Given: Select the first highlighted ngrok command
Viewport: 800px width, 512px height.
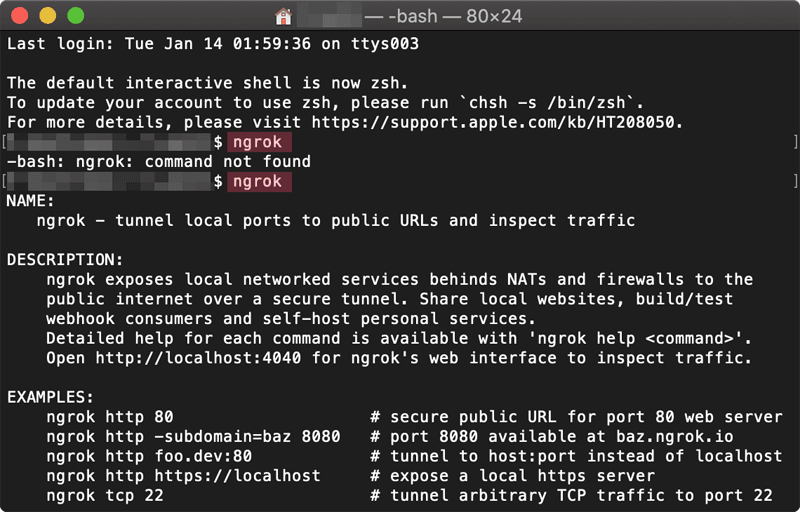Looking at the screenshot, I should pos(259,142).
